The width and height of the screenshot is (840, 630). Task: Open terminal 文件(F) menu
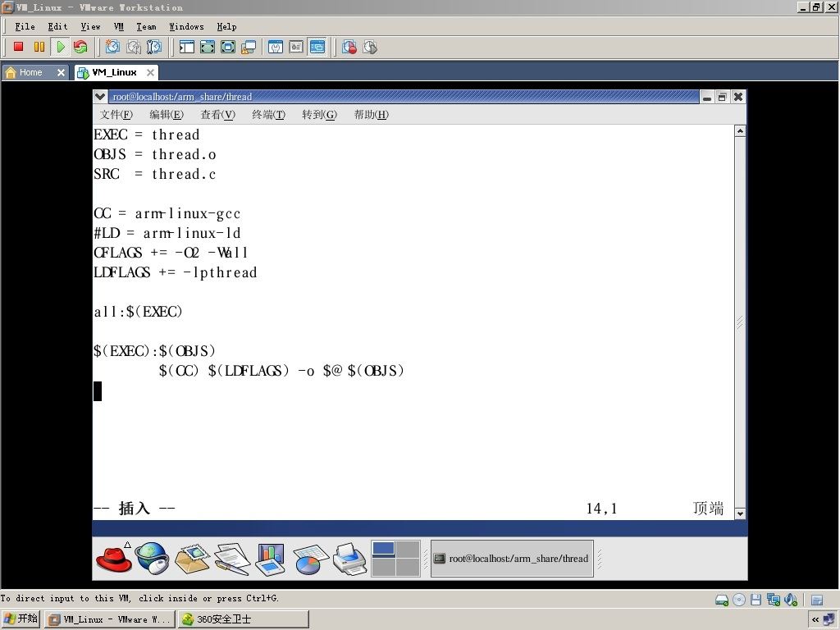pos(116,115)
